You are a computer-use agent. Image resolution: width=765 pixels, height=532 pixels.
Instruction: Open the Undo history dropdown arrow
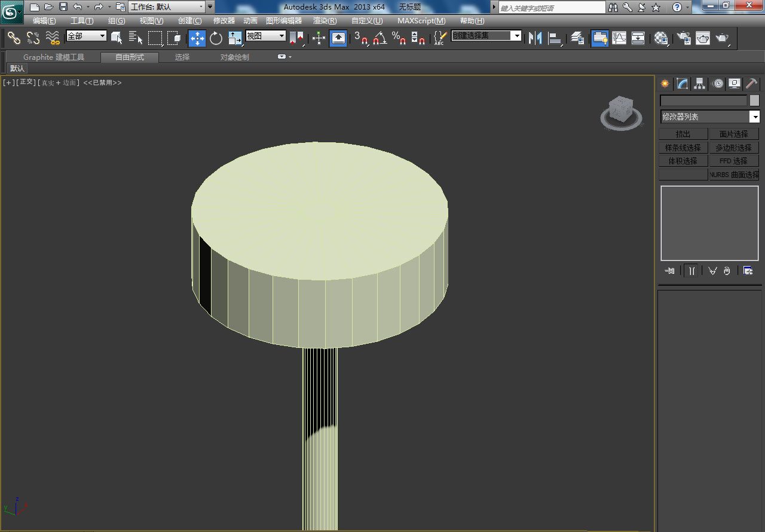[88, 7]
